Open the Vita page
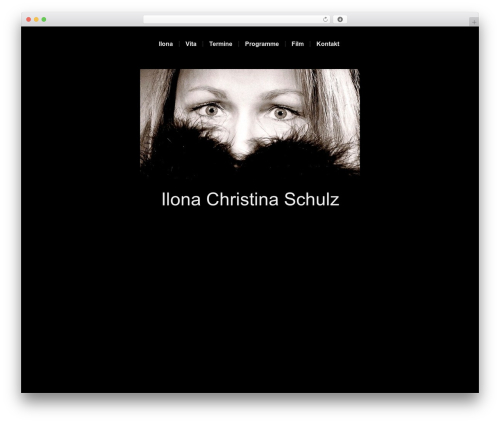This screenshot has width=500, height=423. [191, 44]
